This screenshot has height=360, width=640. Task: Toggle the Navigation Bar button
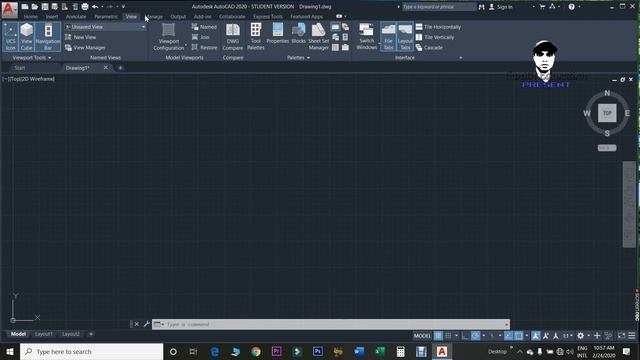click(x=48, y=37)
